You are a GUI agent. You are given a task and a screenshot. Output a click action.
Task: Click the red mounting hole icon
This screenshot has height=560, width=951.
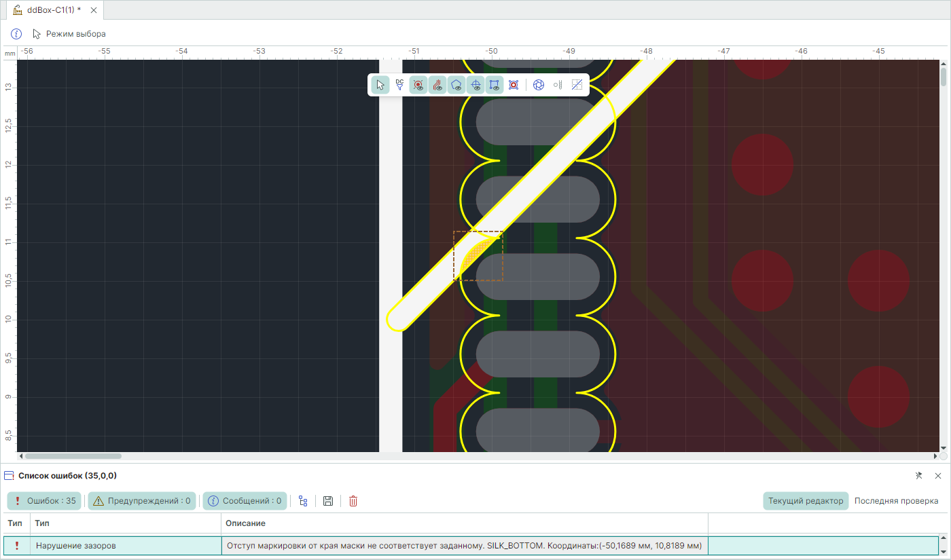(514, 85)
